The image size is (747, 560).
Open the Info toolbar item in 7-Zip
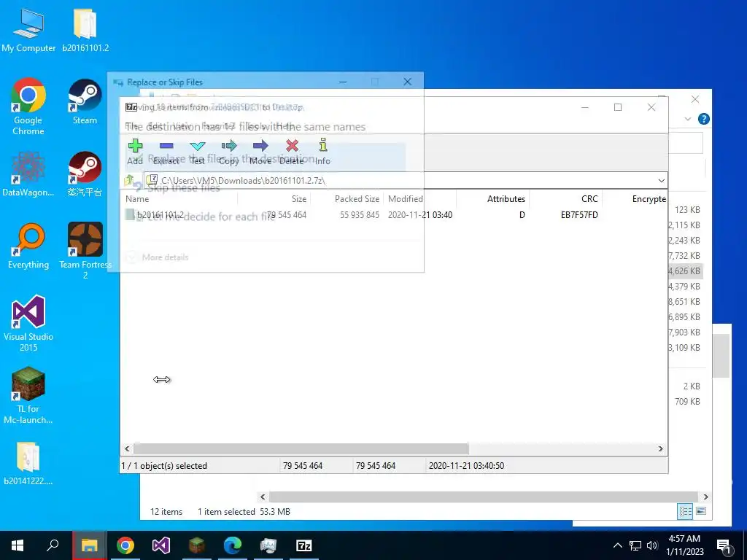(x=322, y=152)
